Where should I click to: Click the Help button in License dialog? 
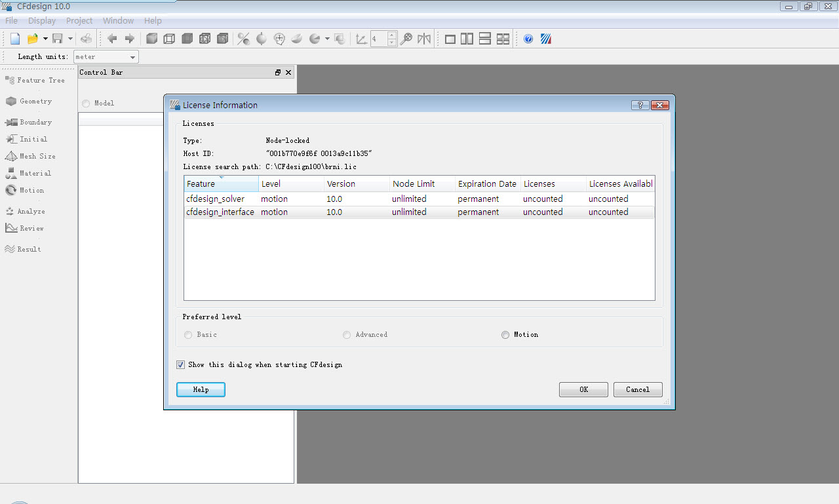click(x=201, y=389)
